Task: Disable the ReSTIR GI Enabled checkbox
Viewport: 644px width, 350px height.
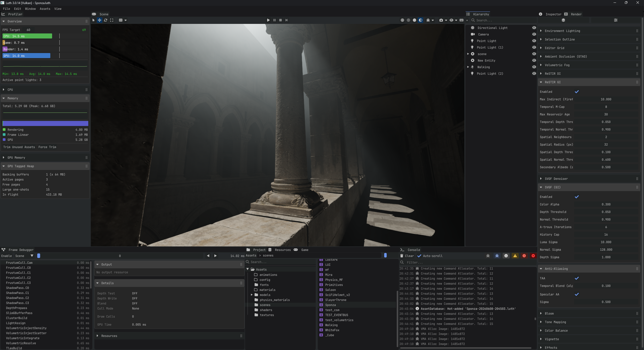Action: coord(577,92)
